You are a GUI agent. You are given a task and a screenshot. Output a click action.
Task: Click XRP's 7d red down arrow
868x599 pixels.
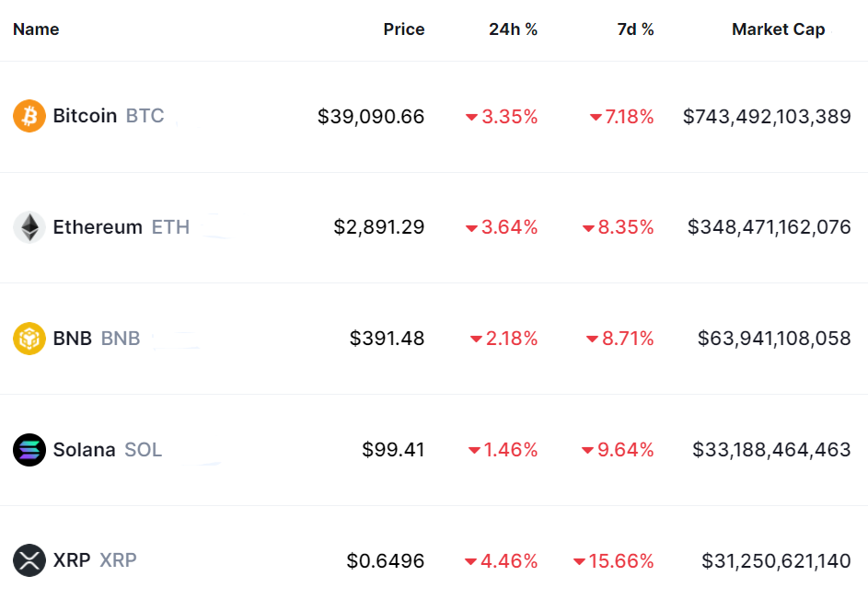(x=579, y=561)
